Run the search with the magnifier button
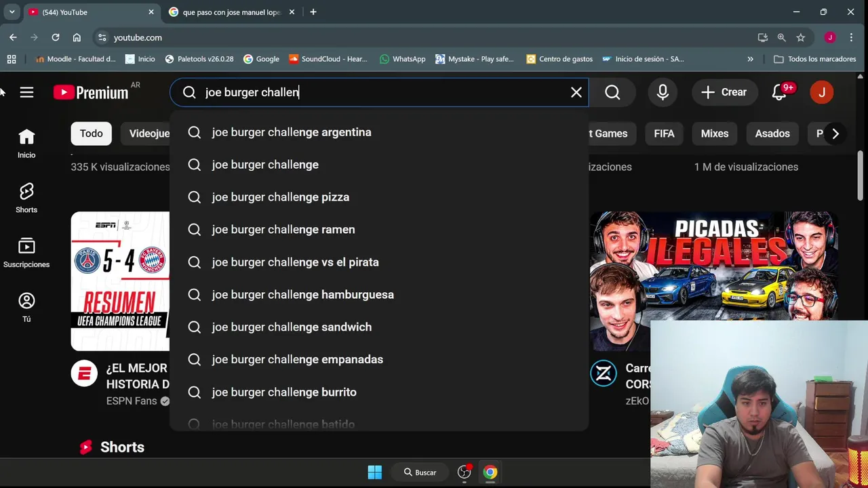Screen dimensions: 868x488 [x=612, y=92]
